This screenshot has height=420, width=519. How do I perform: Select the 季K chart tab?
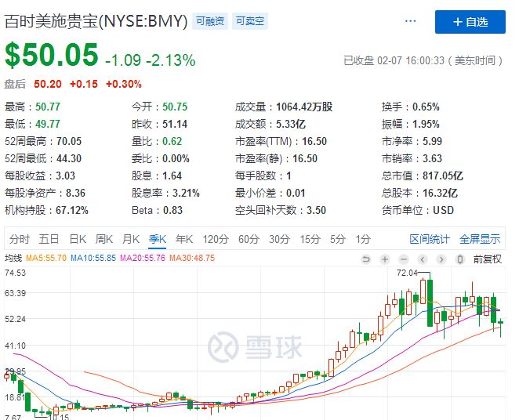pyautogui.click(x=158, y=239)
